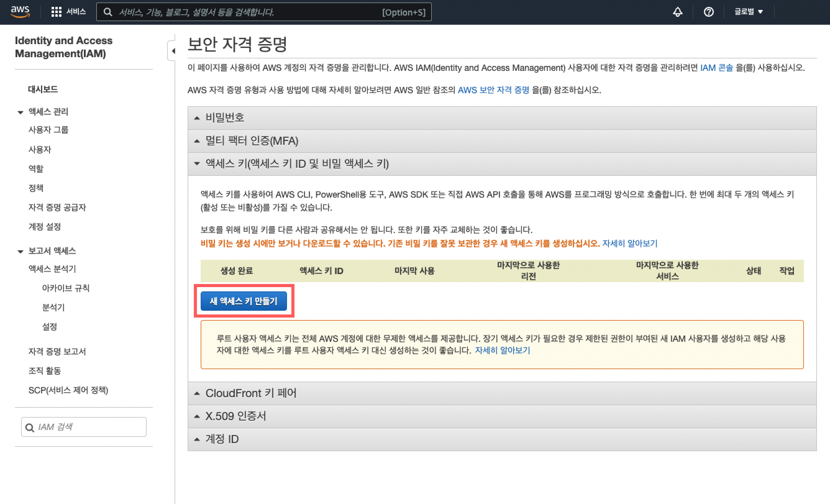Click the AWS logo home icon
The width and height of the screenshot is (830, 504).
(x=20, y=11)
